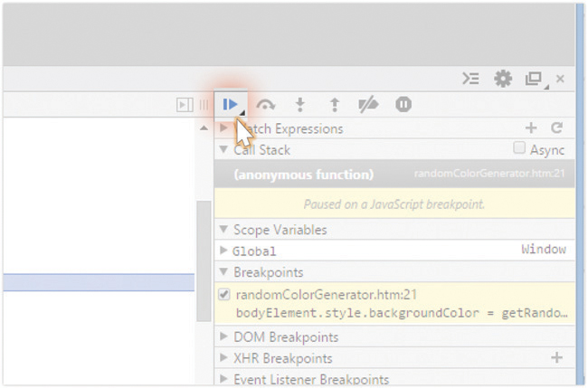Click the Step over function call icon

pos(266,105)
